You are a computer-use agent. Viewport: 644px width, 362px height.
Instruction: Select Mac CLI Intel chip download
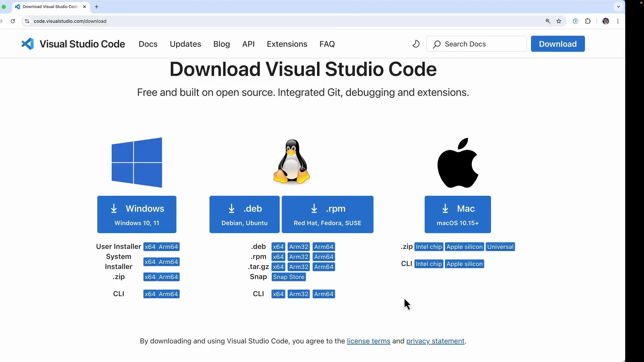[429, 264]
